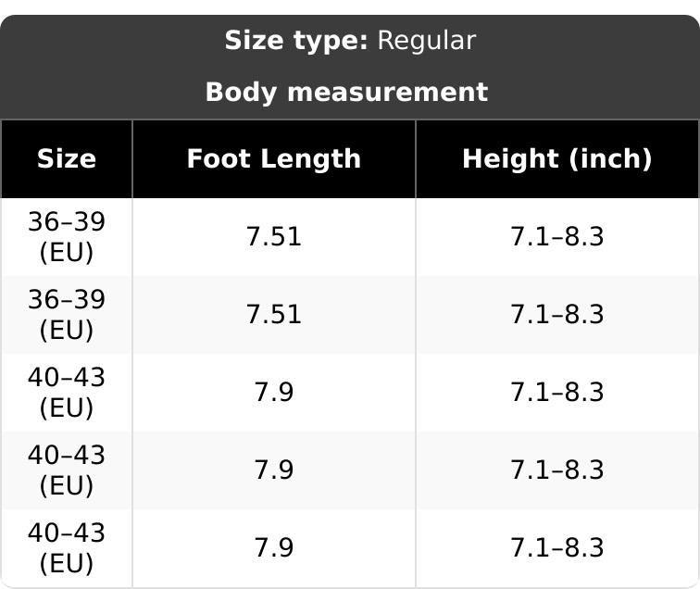Select the fourth row's 40–43 (EU) size cell
Image resolution: width=700 pixels, height=589 pixels.
pos(67,470)
